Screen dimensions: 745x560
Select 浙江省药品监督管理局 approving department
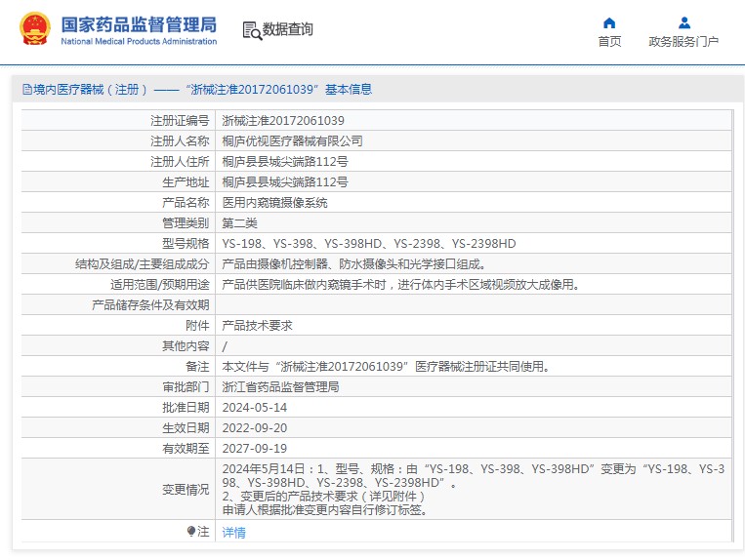[x=280, y=386]
